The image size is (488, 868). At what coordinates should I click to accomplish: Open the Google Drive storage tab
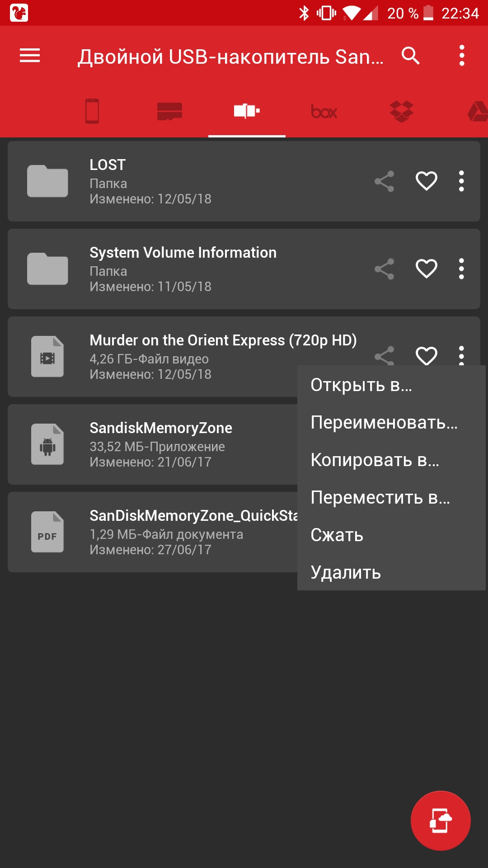[x=478, y=111]
